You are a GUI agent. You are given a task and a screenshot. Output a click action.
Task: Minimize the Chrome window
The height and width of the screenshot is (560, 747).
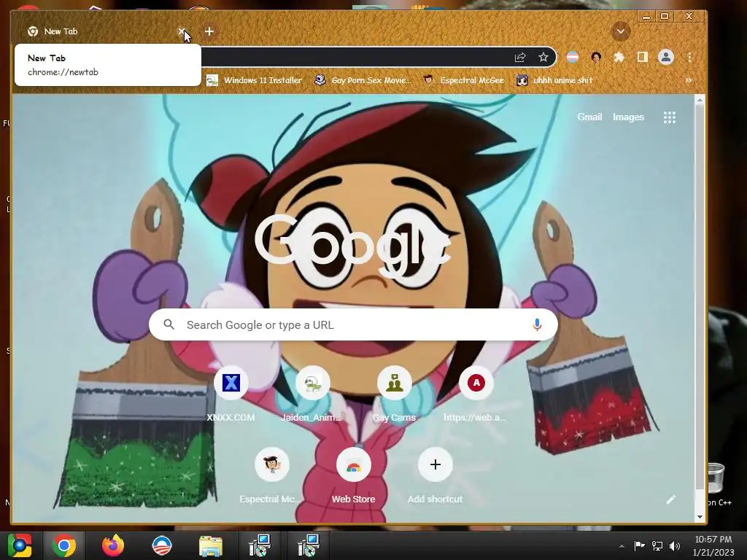point(646,16)
